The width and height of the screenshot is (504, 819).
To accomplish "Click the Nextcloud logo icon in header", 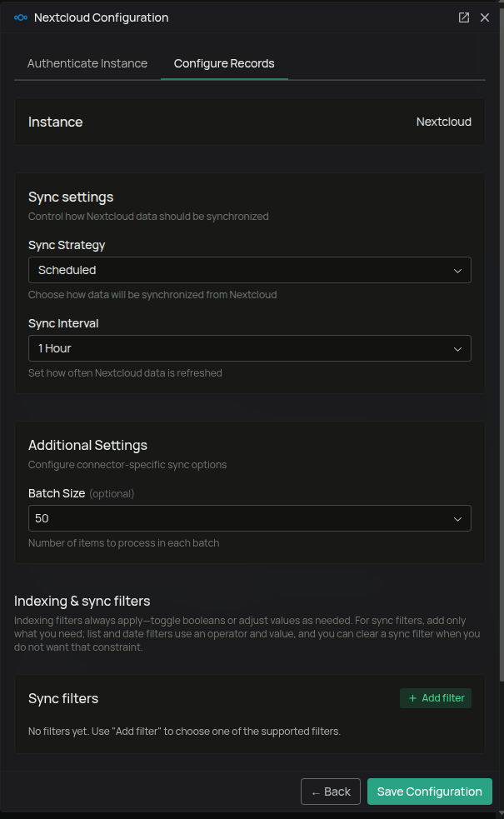I will tap(21, 17).
